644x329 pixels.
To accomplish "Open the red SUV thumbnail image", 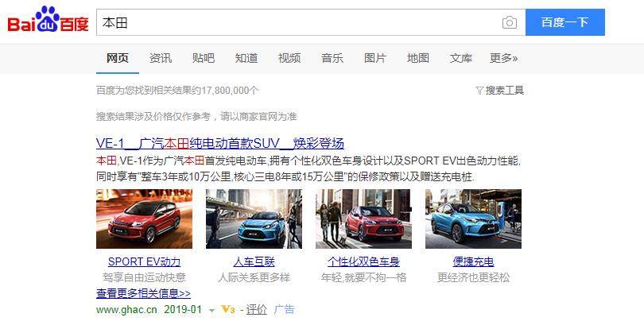I will [144, 219].
